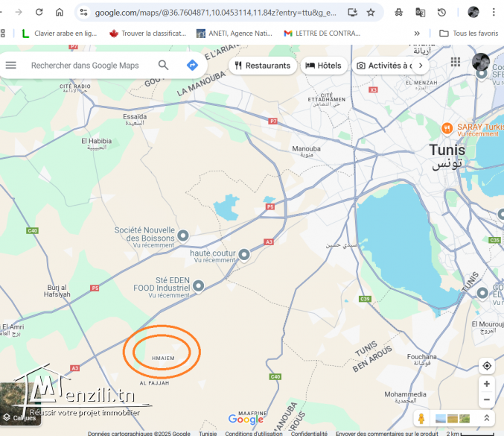Bookmark this page with the star icon
The height and width of the screenshot is (436, 504).
click(371, 13)
